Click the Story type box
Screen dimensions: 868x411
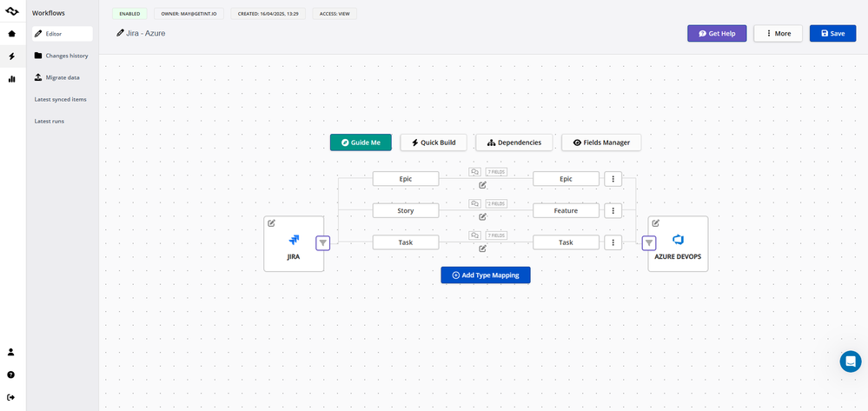406,210
